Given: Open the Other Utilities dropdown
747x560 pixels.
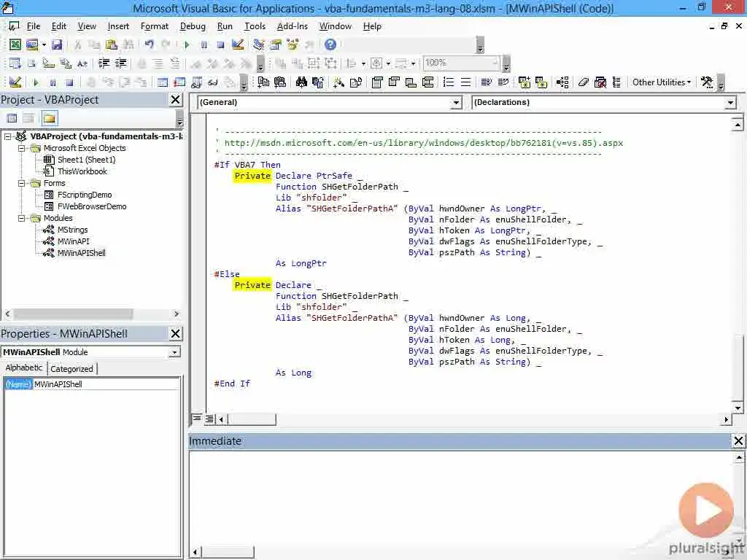Looking at the screenshot, I should pos(661,82).
